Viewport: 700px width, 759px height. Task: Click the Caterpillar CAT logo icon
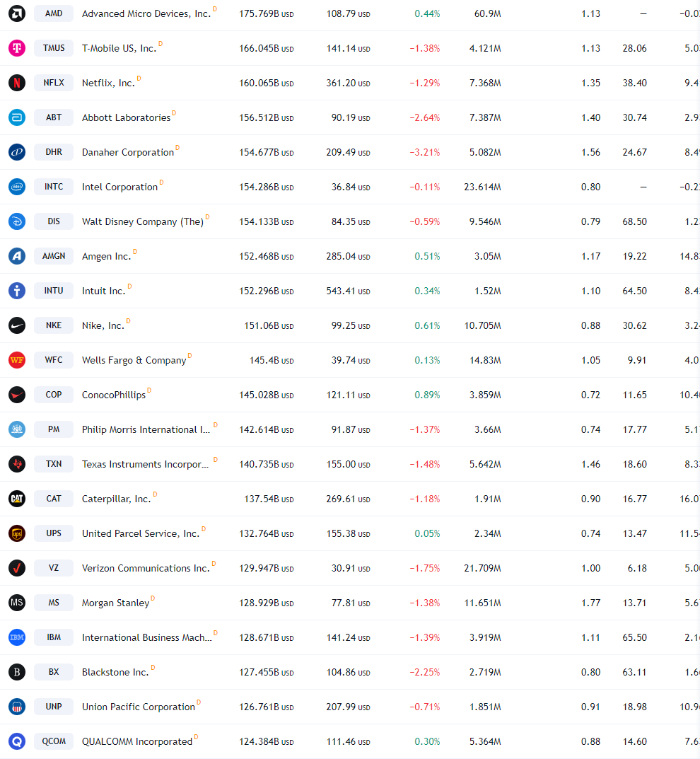[17, 499]
